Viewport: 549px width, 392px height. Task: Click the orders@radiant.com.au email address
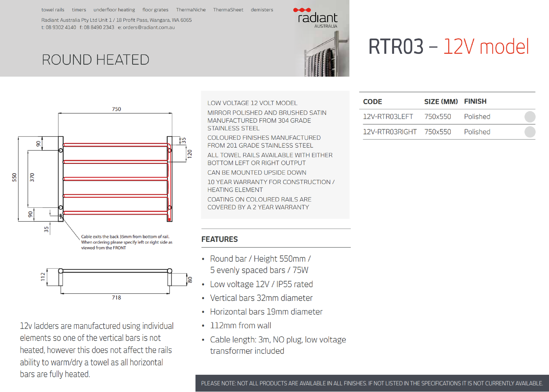pyautogui.click(x=149, y=27)
